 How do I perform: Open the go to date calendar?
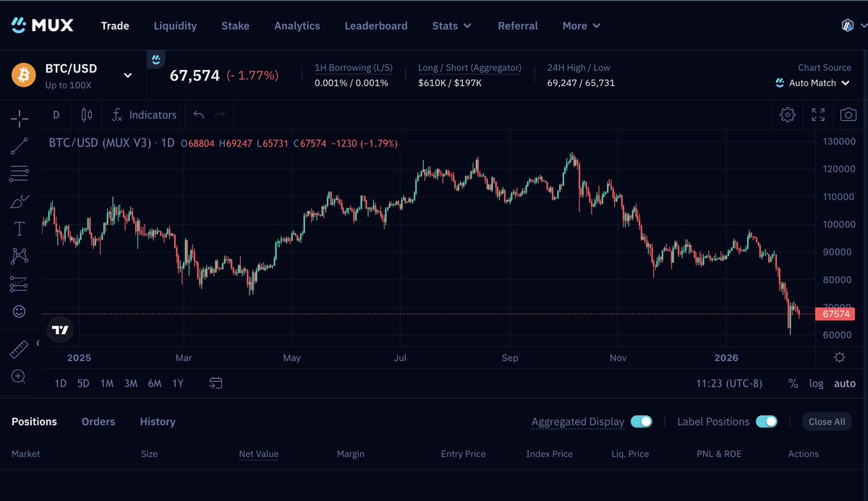(x=216, y=383)
